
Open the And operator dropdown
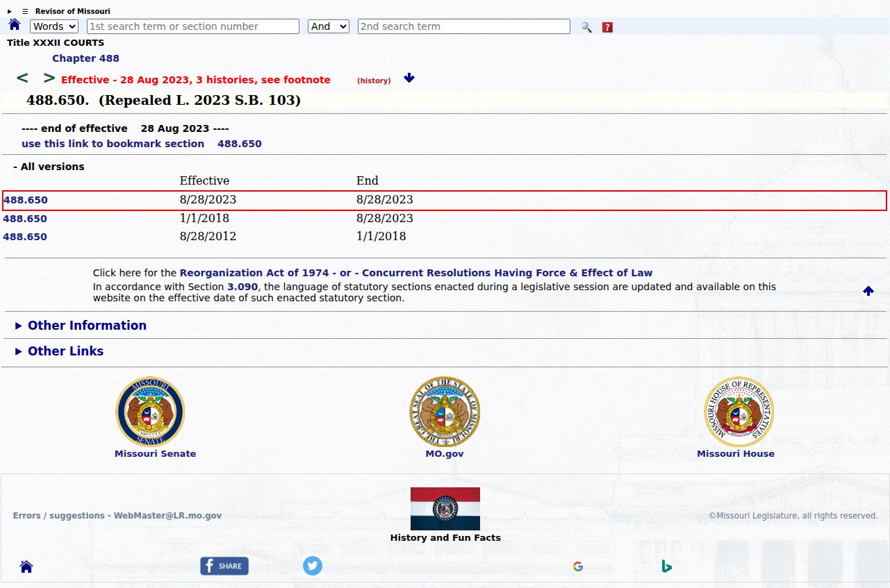(329, 26)
